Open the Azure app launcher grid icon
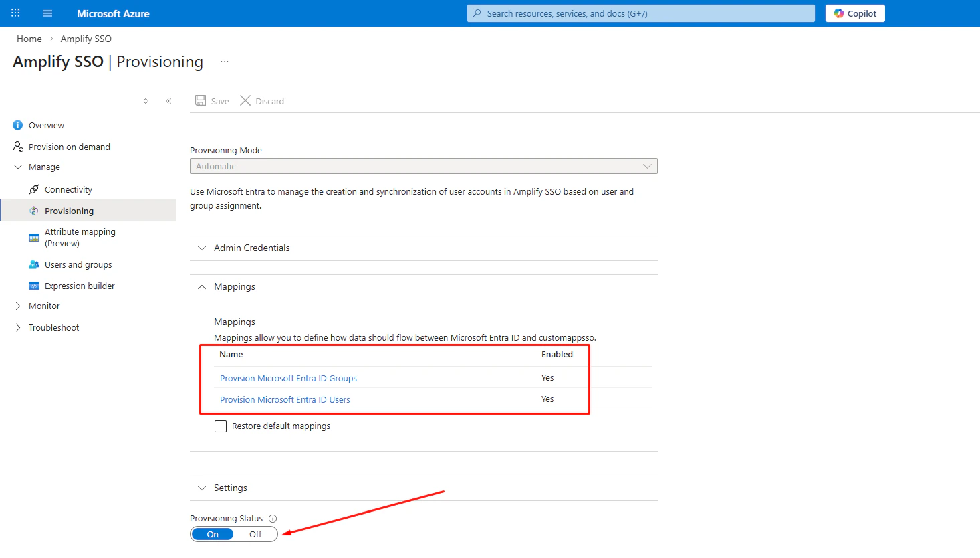 pos(15,13)
